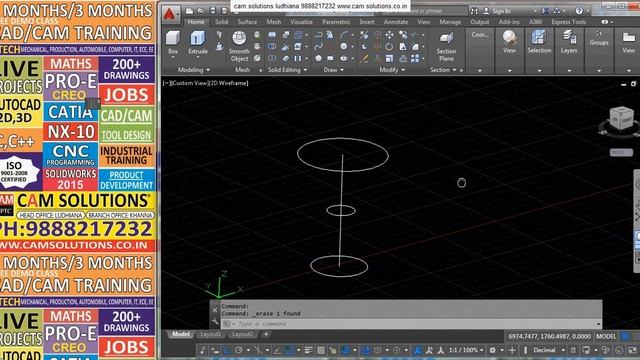Viewport: 640px width, 360px height.
Task: Expand the Modify panel dropdown
Action: pyautogui.click(x=392, y=70)
